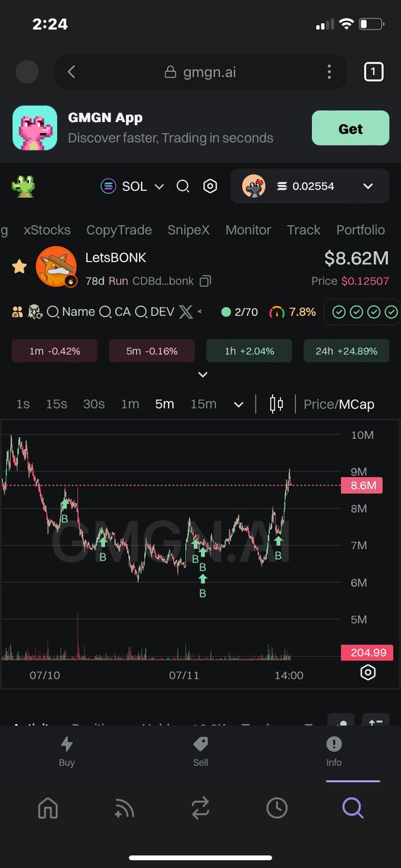Open the Track tab
Image resolution: width=401 pixels, height=868 pixels.
(x=303, y=230)
